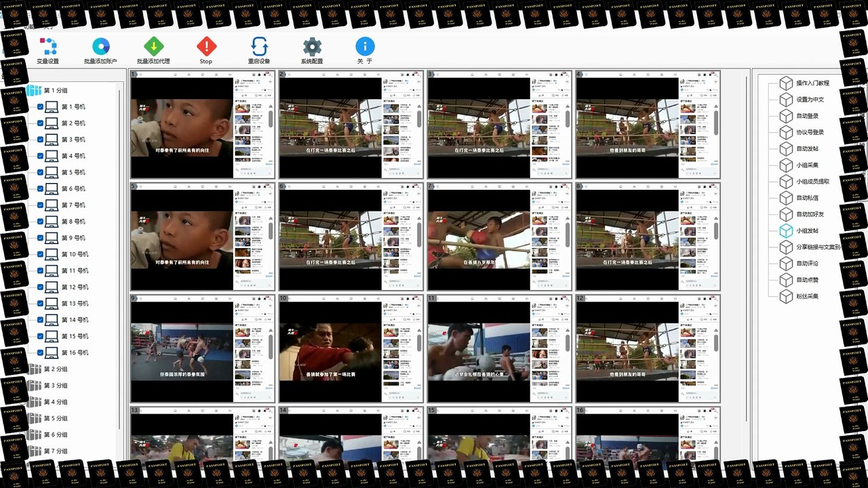Toggle the 第 6 号机 checkbox

(x=41, y=189)
